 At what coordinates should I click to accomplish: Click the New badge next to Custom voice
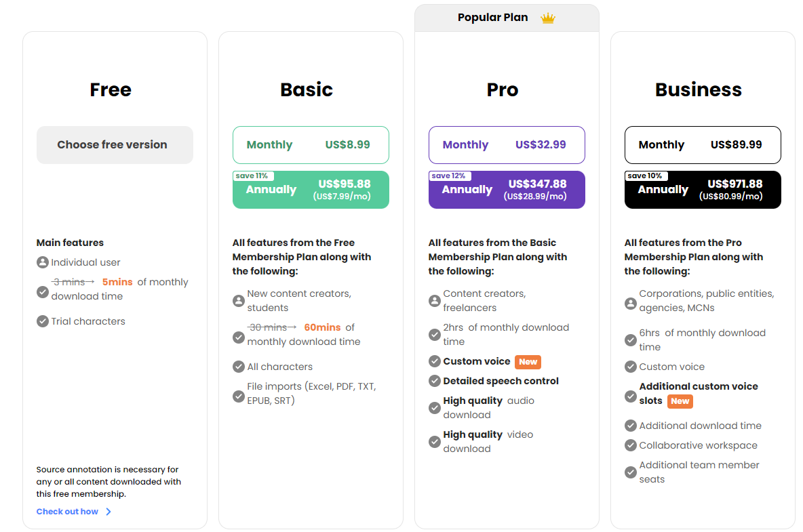coord(528,362)
